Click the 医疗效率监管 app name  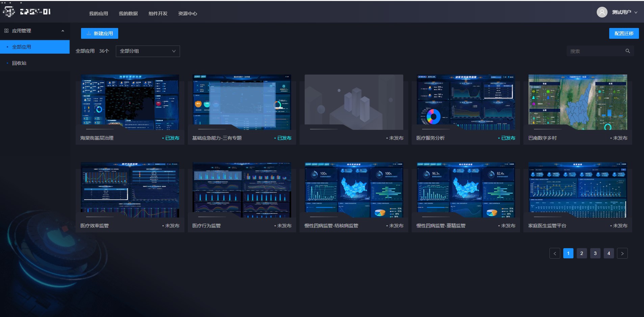95,226
